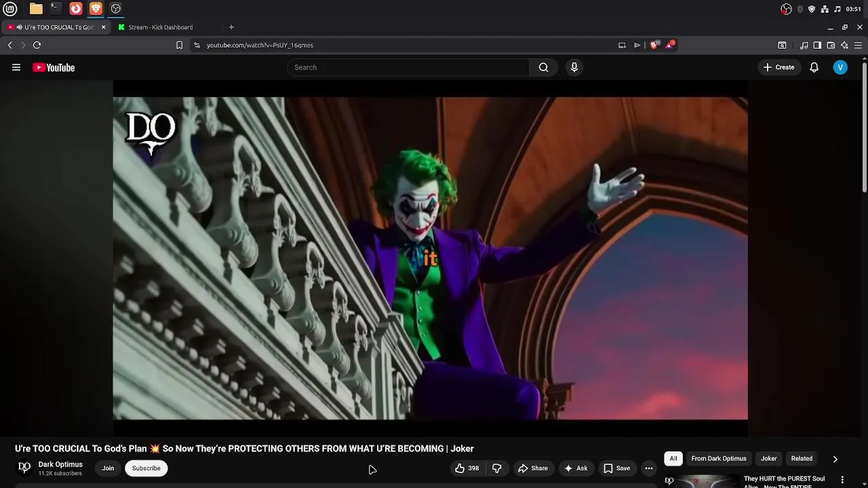Click the address bar URL
The height and width of the screenshot is (488, 868).
coord(260,45)
